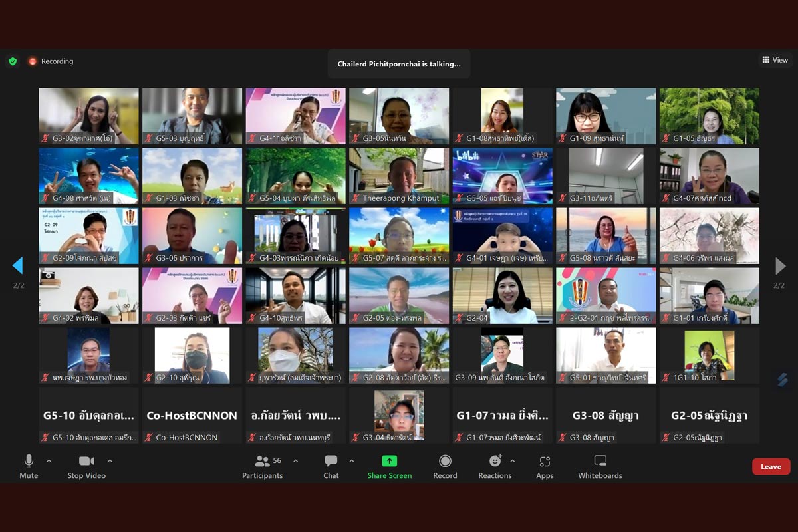Open the Chat panel
The height and width of the screenshot is (532, 798).
pyautogui.click(x=331, y=462)
